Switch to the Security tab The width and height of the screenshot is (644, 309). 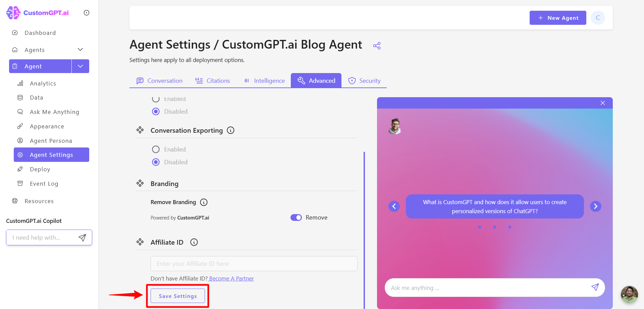[364, 81]
